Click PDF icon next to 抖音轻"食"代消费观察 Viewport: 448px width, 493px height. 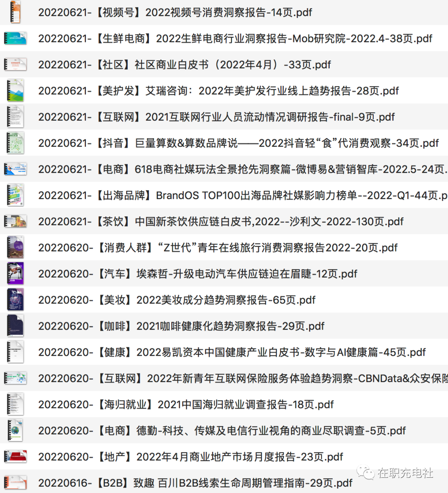point(15,143)
